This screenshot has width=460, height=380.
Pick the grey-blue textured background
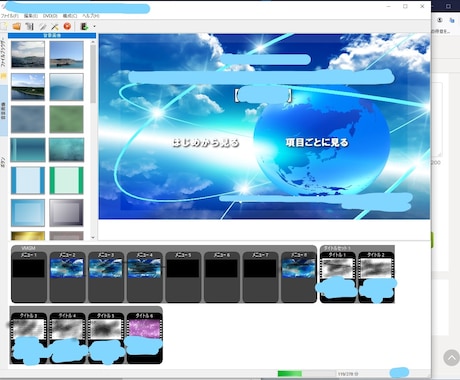[28, 119]
